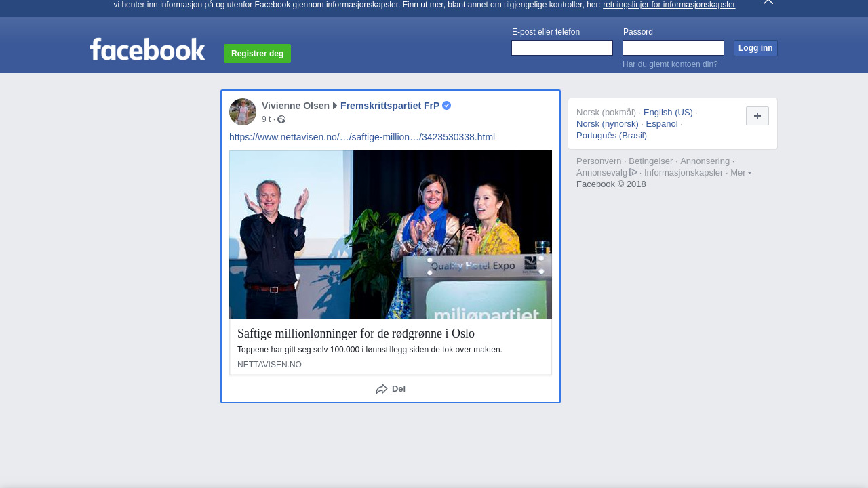This screenshot has width=868, height=488.
Task: Click the Registrer deg button
Action: [x=257, y=54]
